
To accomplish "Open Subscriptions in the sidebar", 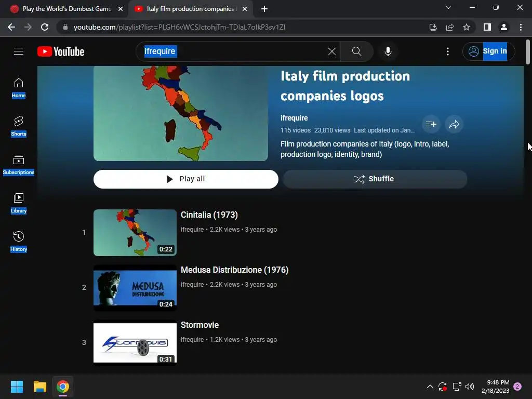I will coord(19,165).
